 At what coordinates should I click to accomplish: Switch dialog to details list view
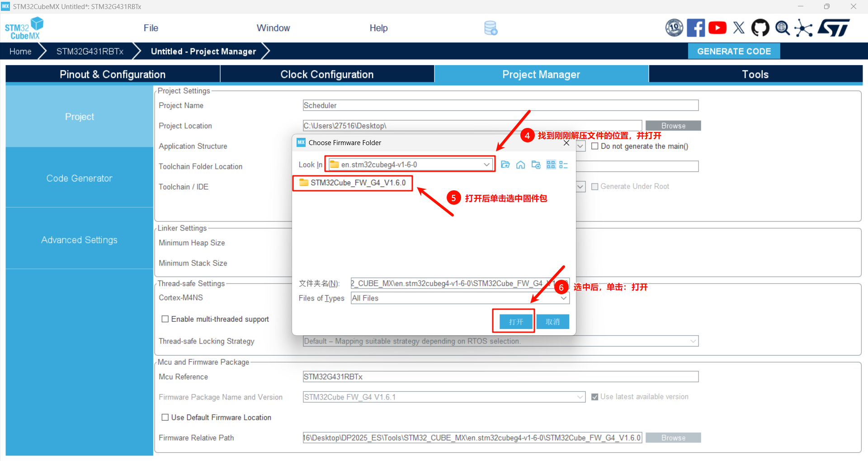coord(563,165)
